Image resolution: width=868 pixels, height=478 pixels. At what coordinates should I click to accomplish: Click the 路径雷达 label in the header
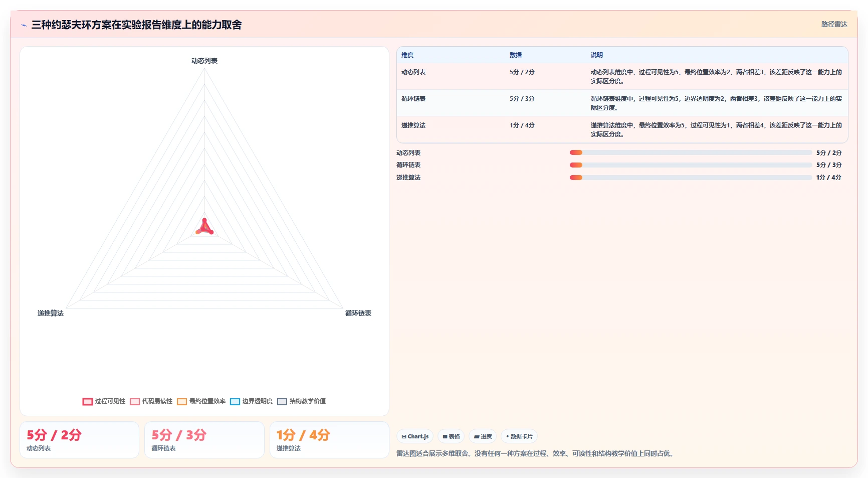tap(834, 24)
